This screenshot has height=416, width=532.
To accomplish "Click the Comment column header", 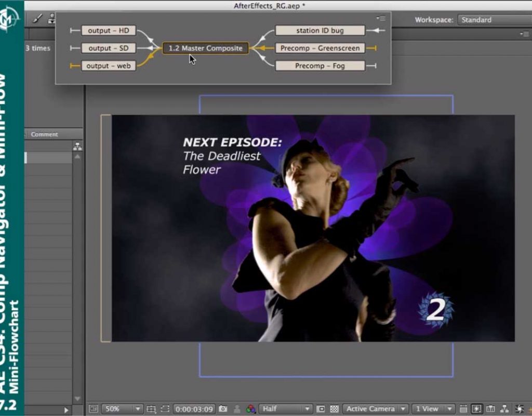I will pyautogui.click(x=44, y=134).
